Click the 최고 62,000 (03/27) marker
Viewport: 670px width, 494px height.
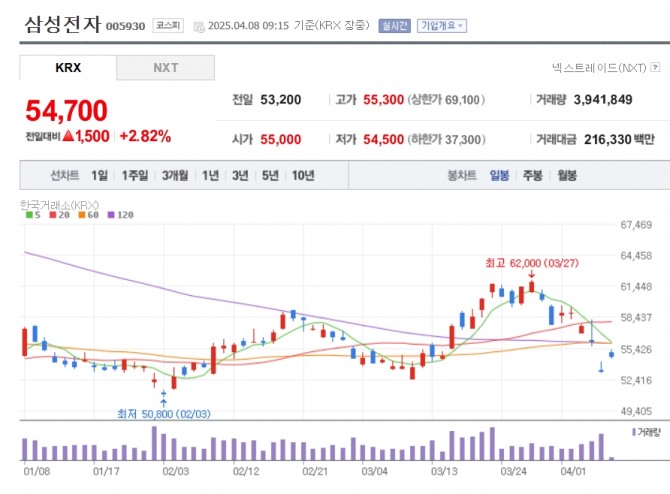pyautogui.click(x=532, y=263)
